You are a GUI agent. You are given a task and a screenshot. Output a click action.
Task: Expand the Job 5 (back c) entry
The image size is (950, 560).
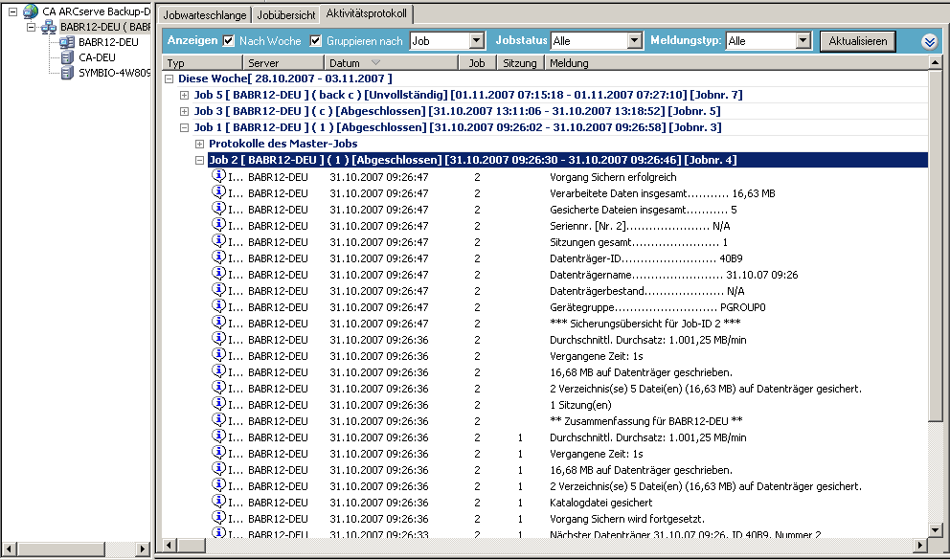tap(185, 95)
